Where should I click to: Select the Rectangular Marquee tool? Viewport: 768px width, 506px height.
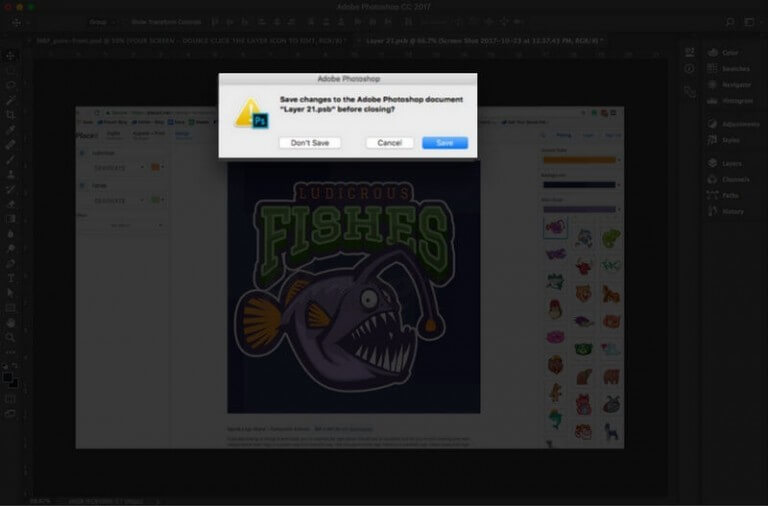[10, 71]
